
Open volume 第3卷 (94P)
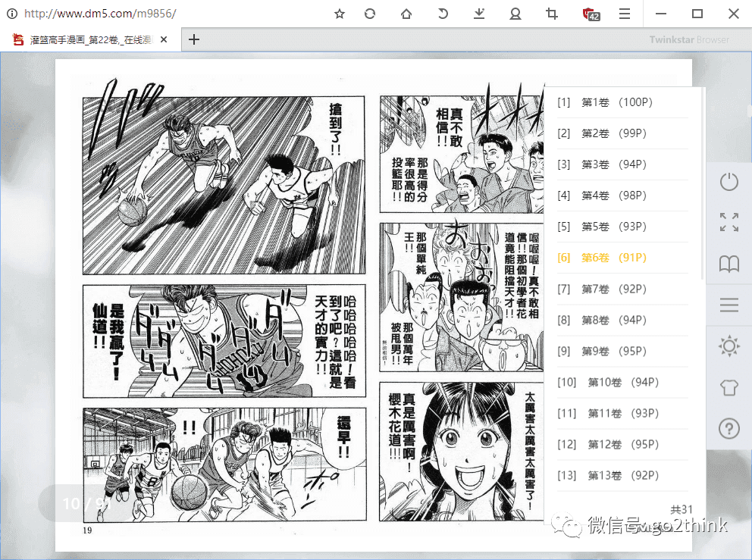point(622,164)
